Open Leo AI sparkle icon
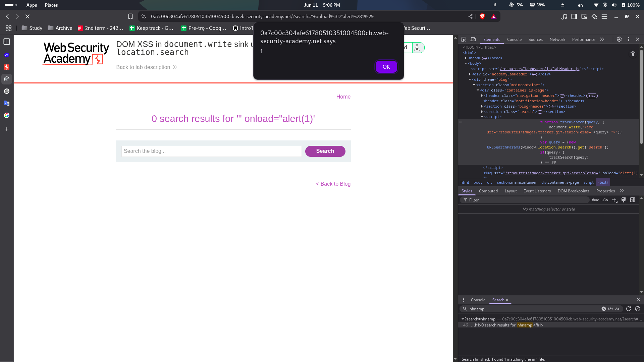The width and height of the screenshot is (644, 362). [x=594, y=16]
